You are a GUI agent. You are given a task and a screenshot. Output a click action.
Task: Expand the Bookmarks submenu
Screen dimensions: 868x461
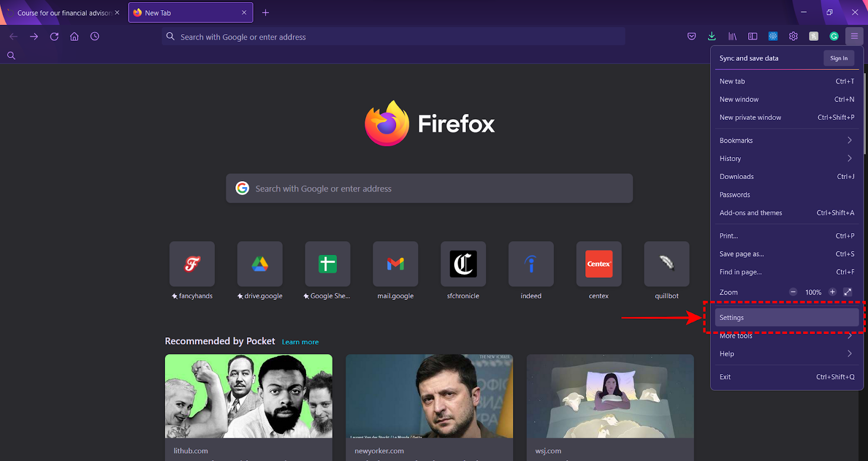click(x=787, y=140)
